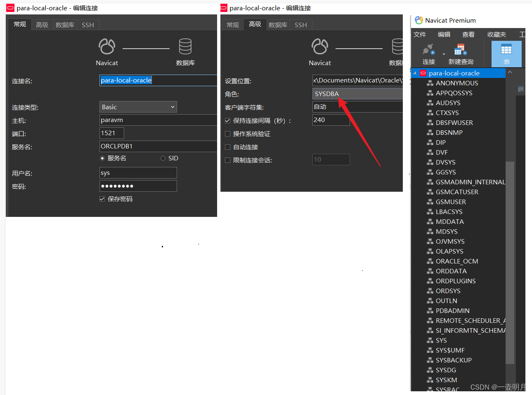The height and width of the screenshot is (395, 532).
Task: Click the Navicat icon in the Advanced tab dialog
Action: tap(320, 47)
